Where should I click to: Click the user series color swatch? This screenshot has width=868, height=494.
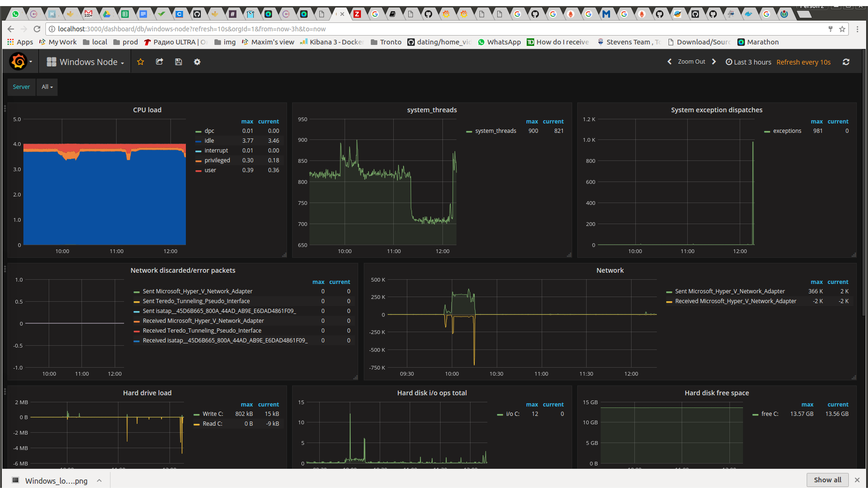pos(199,171)
